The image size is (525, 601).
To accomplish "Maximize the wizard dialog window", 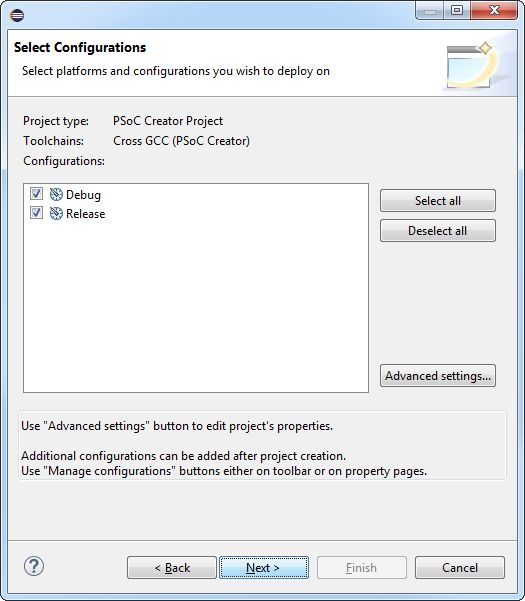I will (457, 11).
